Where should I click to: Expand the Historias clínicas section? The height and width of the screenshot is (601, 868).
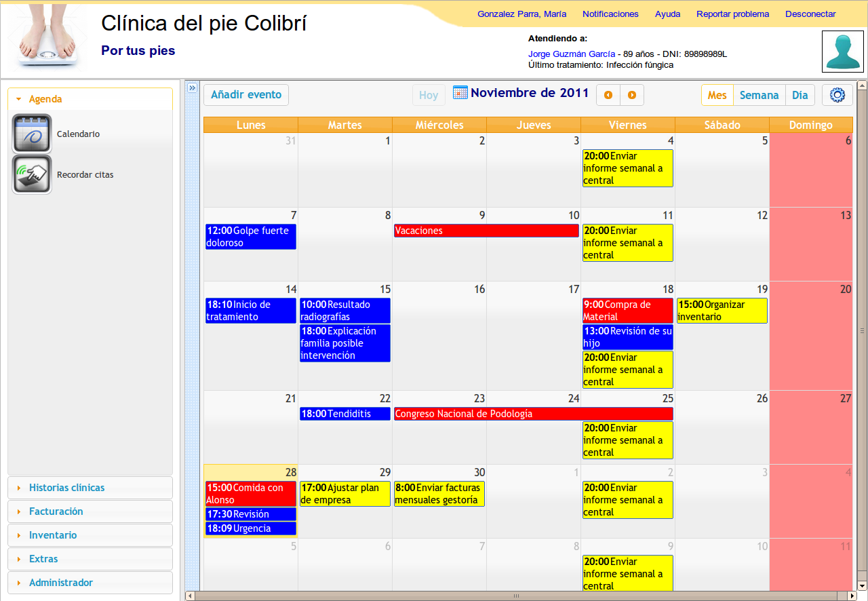pos(90,488)
